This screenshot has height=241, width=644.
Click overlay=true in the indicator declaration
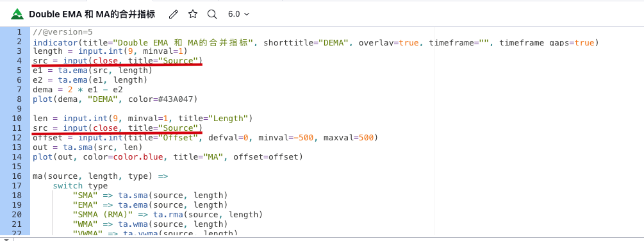coord(389,43)
